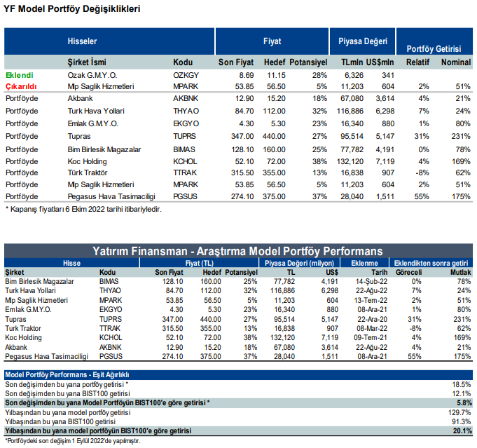Click the 11.15 target price value
This screenshot has height=448, width=477.
[276, 75]
